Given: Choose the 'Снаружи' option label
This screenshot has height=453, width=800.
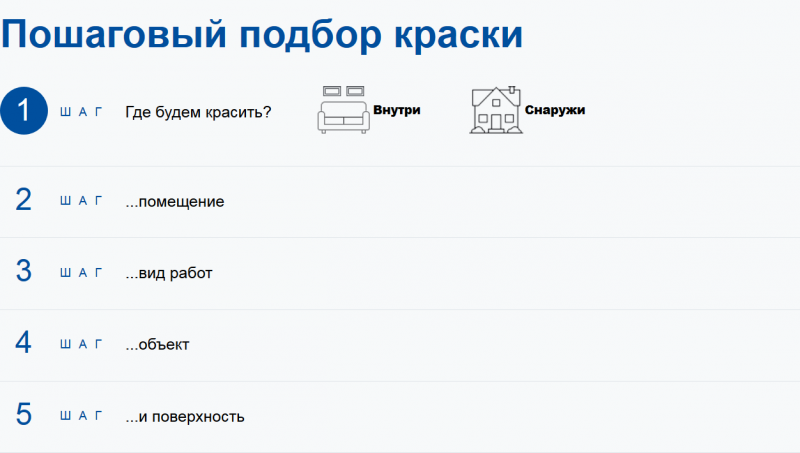Looking at the screenshot, I should click(x=555, y=110).
